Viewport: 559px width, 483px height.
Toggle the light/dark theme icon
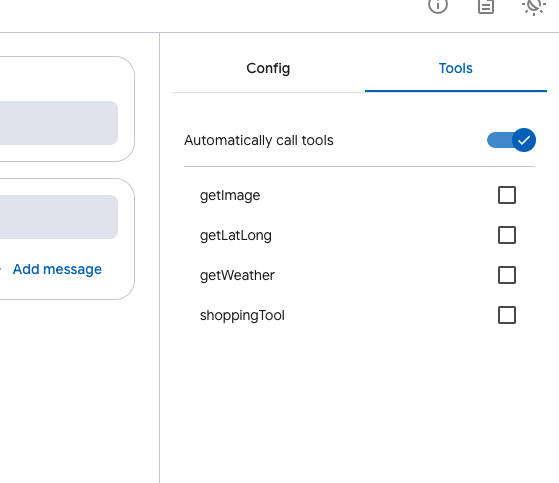[534, 6]
